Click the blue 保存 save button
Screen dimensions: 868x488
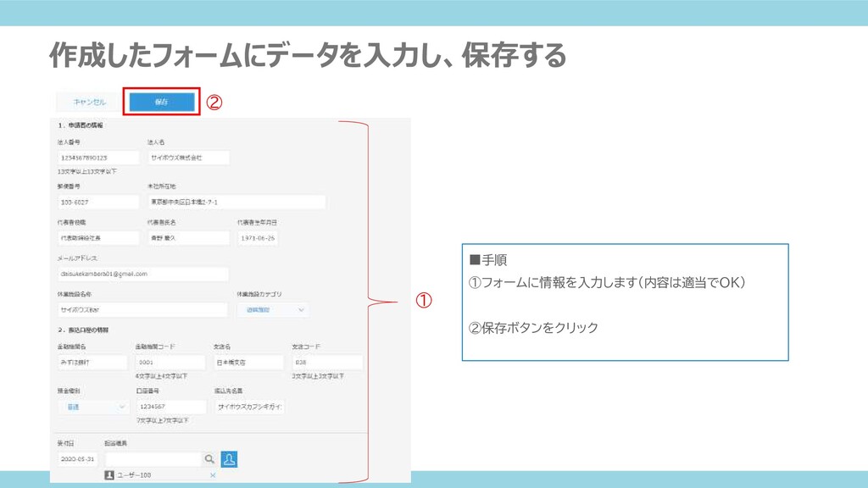tap(162, 102)
